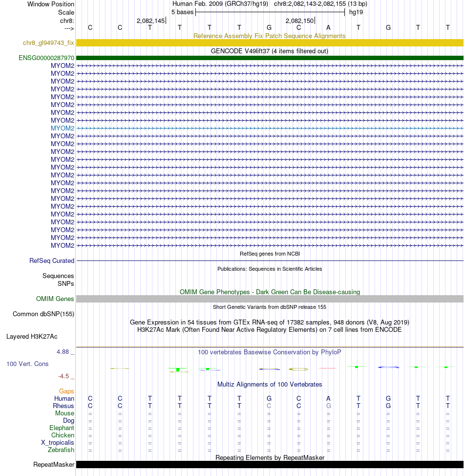This screenshot has height=476, width=464.
Task: Click the faded C mismatch in the Rhesus row
Action: pos(269,406)
